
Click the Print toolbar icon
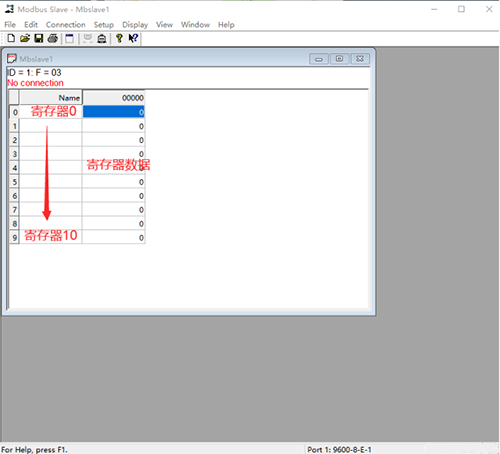53,38
